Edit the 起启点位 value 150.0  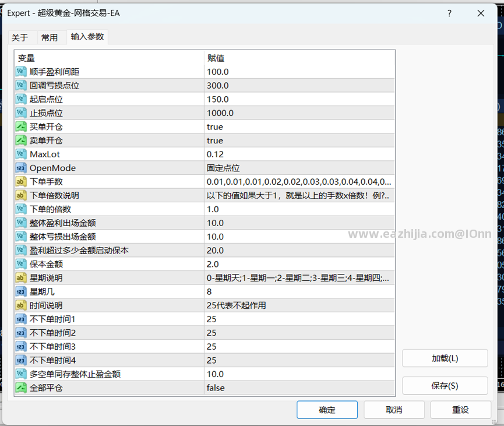tap(299, 99)
